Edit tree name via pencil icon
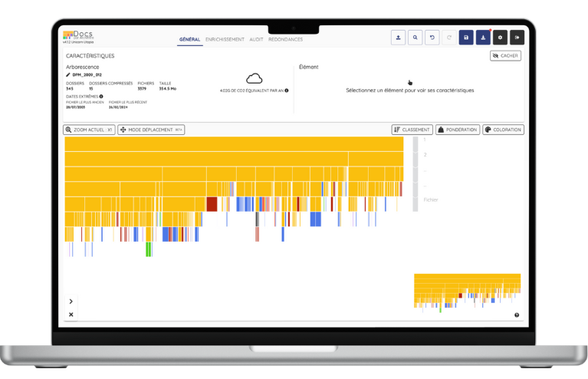The height and width of the screenshot is (379, 588). click(x=68, y=75)
